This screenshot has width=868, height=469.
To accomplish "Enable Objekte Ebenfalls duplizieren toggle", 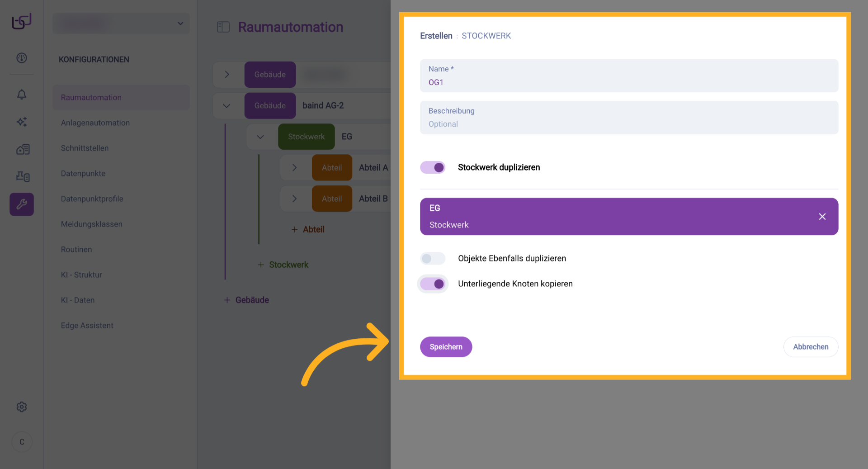I will click(x=433, y=258).
